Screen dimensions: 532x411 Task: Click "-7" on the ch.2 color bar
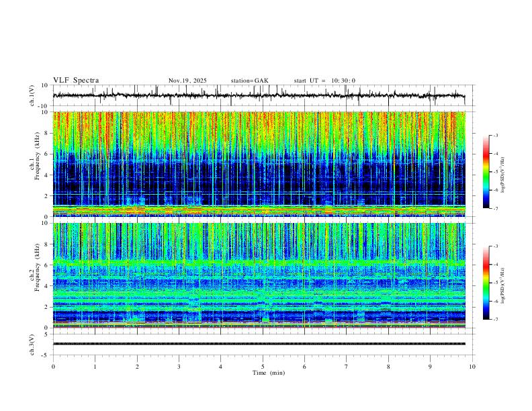click(495, 320)
